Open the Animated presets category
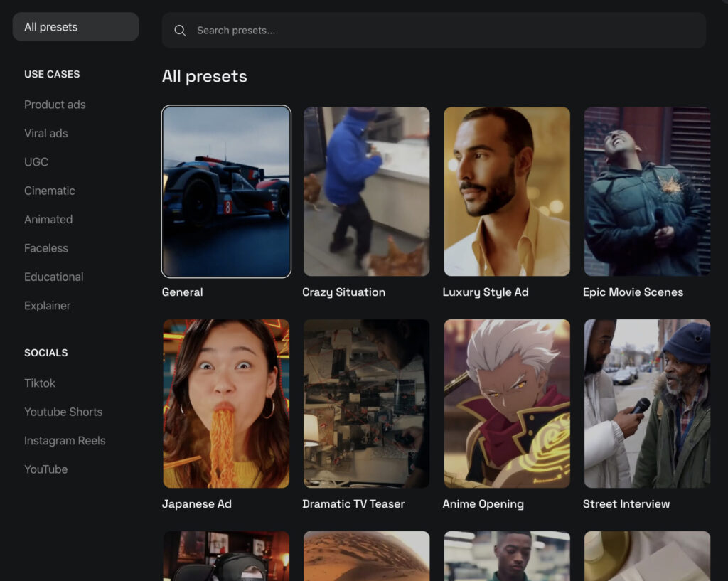 (48, 220)
